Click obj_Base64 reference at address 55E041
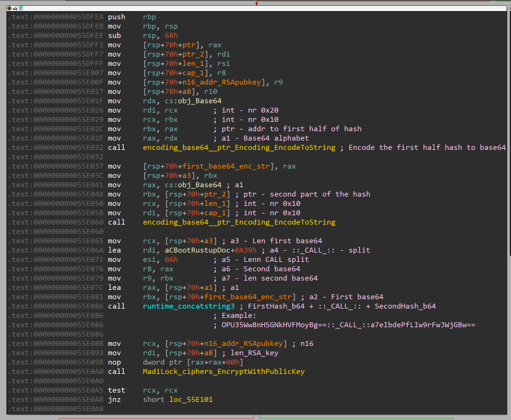Viewport: 511px width, 420px height. [x=199, y=185]
